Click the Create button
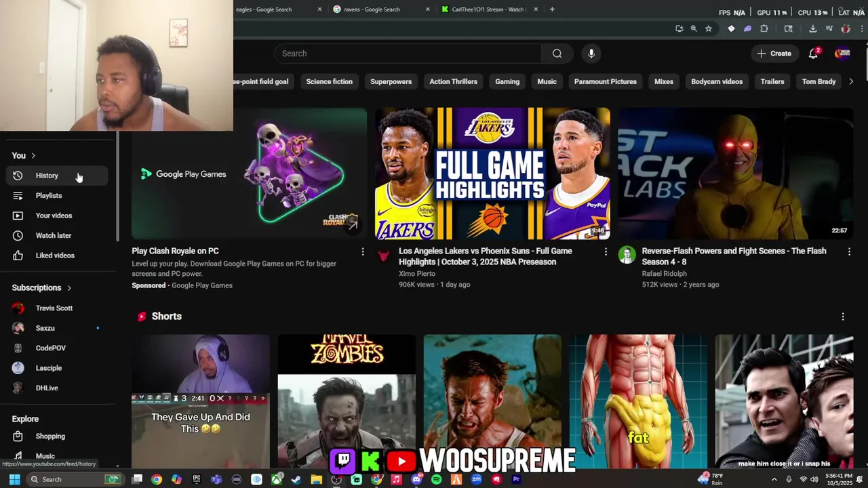The height and width of the screenshot is (488, 868). point(774,54)
